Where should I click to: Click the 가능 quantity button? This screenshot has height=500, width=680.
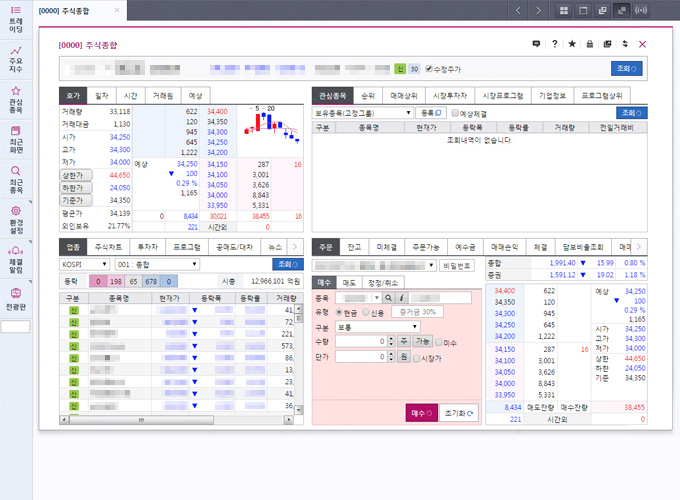pyautogui.click(x=422, y=342)
